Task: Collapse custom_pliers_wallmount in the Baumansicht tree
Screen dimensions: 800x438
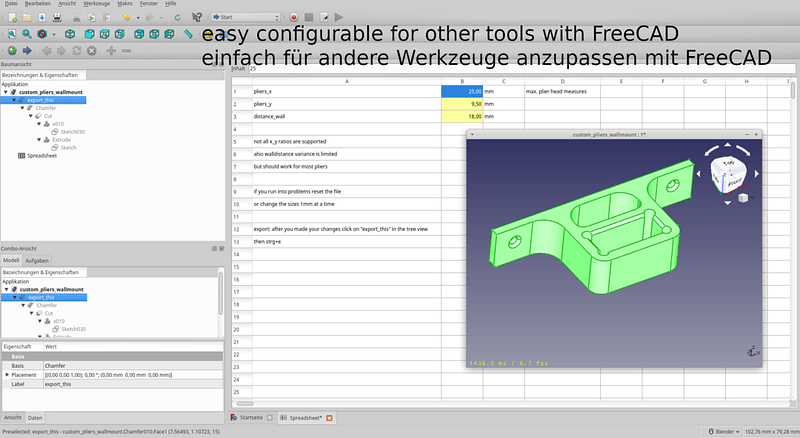Action: (x=6, y=92)
